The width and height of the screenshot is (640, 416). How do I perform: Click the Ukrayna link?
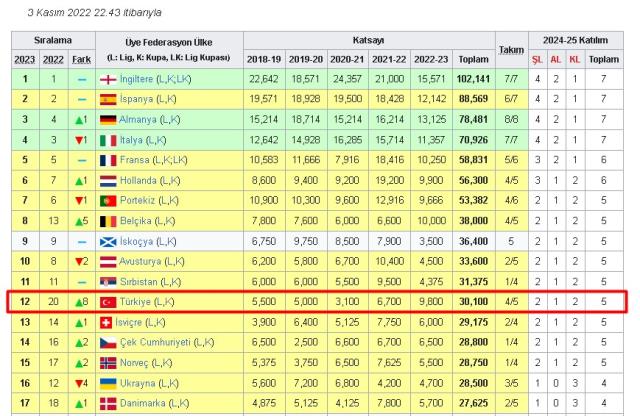(x=138, y=383)
